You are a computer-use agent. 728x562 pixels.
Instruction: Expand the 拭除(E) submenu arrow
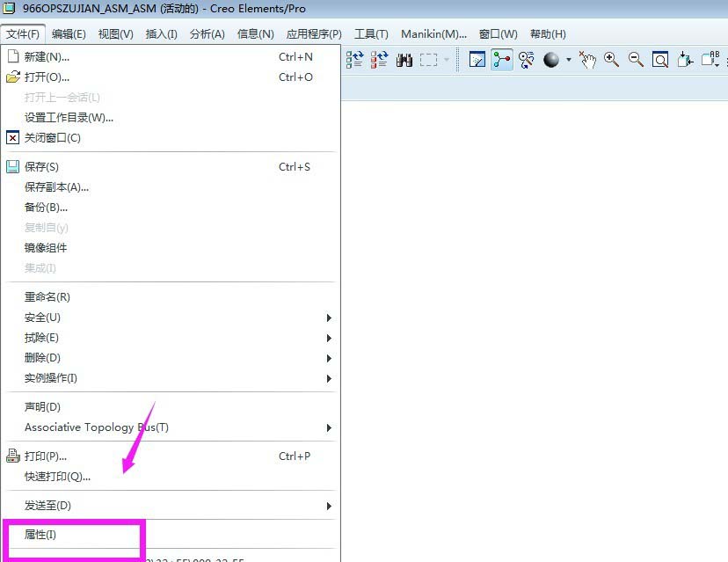point(329,338)
